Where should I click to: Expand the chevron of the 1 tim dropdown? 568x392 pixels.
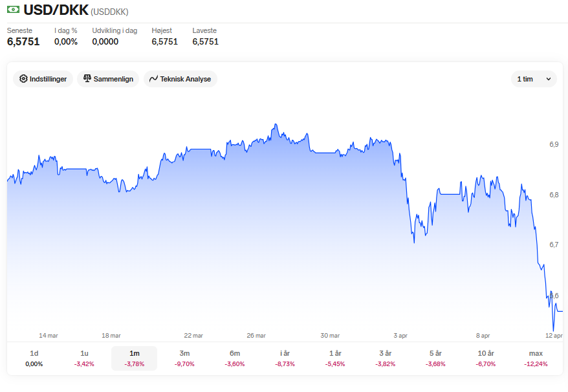[x=549, y=79]
